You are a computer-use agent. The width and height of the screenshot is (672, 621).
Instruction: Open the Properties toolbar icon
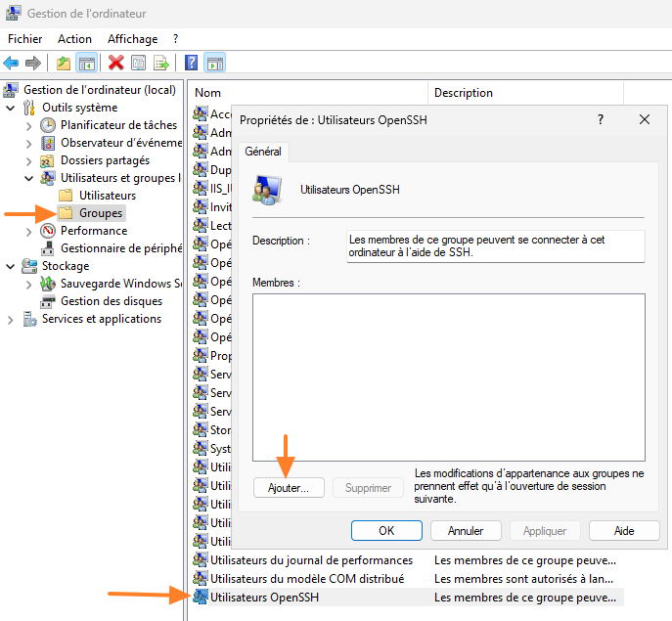click(x=138, y=63)
